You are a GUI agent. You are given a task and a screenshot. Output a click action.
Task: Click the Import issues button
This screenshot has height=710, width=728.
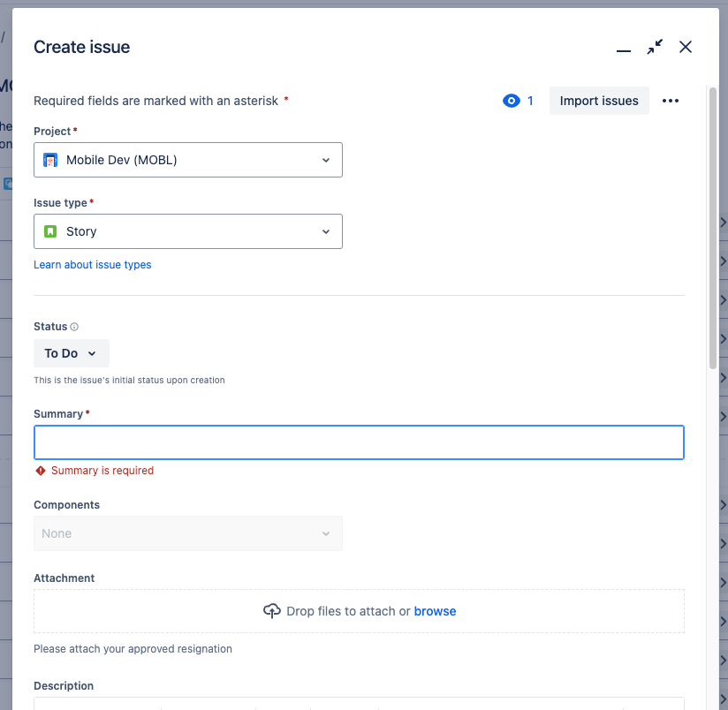coord(599,101)
